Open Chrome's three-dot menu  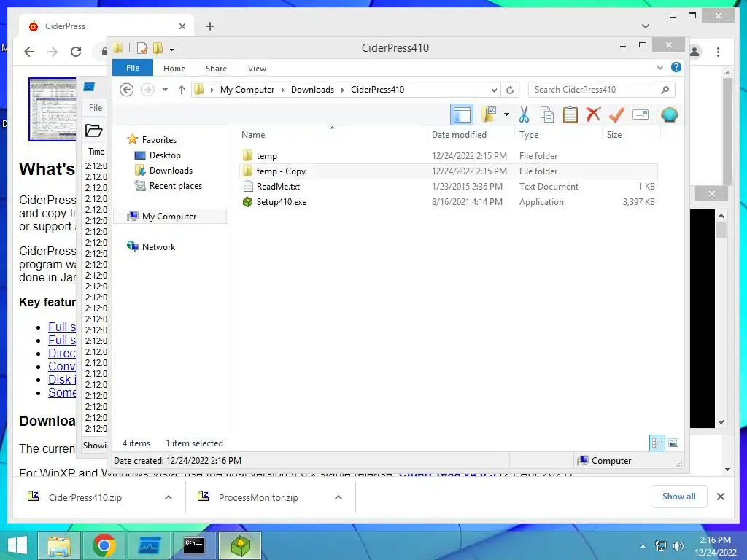coord(718,52)
